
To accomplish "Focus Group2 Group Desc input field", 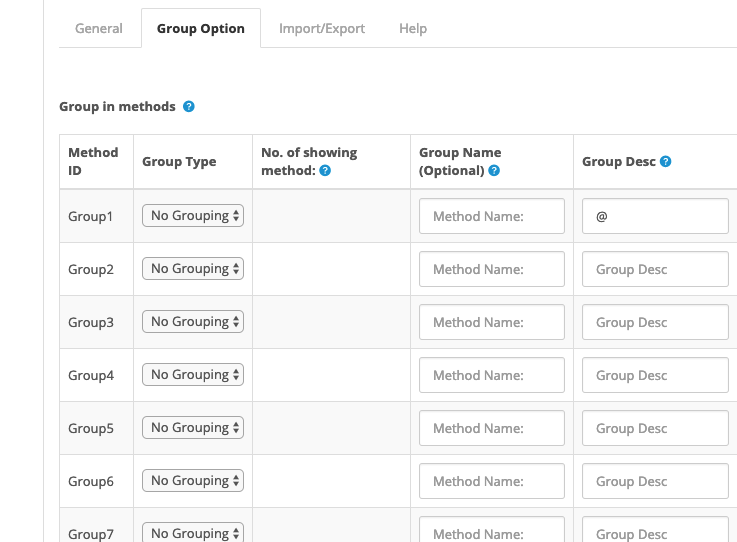I will point(655,269).
